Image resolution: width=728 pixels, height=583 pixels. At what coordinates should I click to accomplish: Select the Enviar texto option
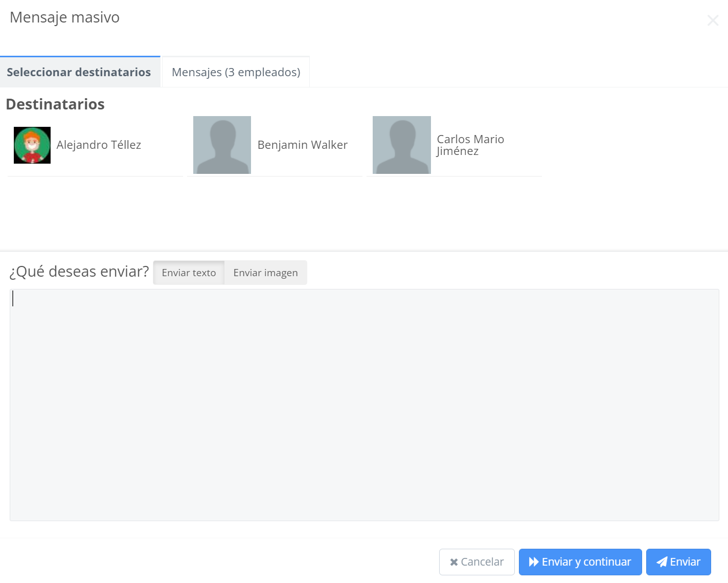189,273
